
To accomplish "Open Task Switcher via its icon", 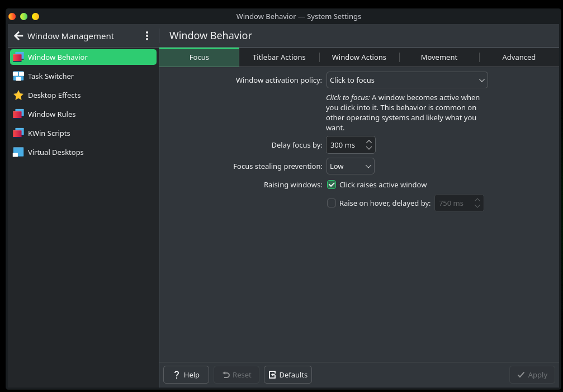I will click(18, 76).
